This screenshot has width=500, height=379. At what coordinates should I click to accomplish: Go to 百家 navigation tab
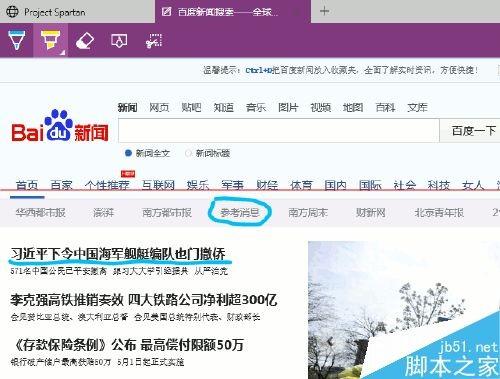coord(61,185)
